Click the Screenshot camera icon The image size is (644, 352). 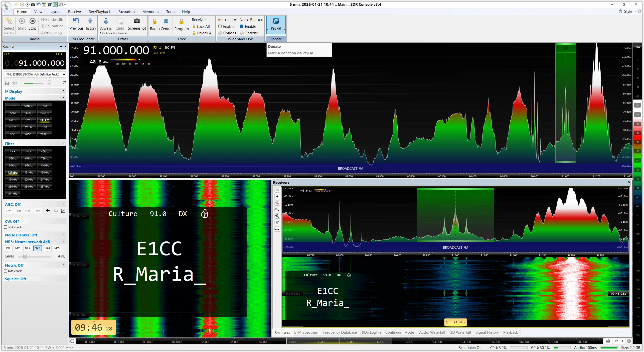pos(137,21)
